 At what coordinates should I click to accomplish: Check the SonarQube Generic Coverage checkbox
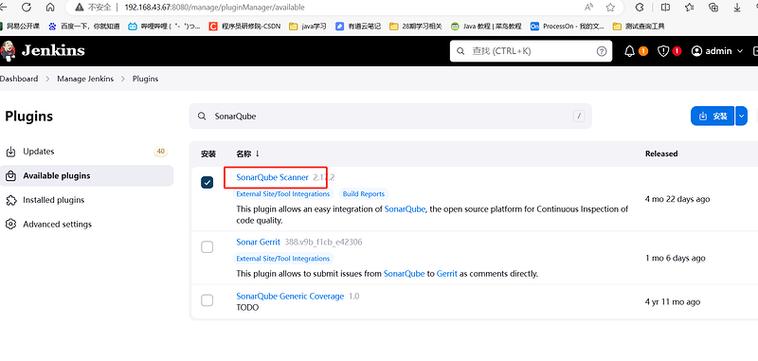pos(207,300)
